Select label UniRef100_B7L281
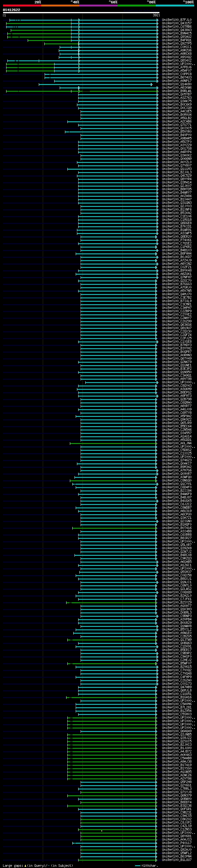This screenshot has width=197, height=868. (176, 708)
